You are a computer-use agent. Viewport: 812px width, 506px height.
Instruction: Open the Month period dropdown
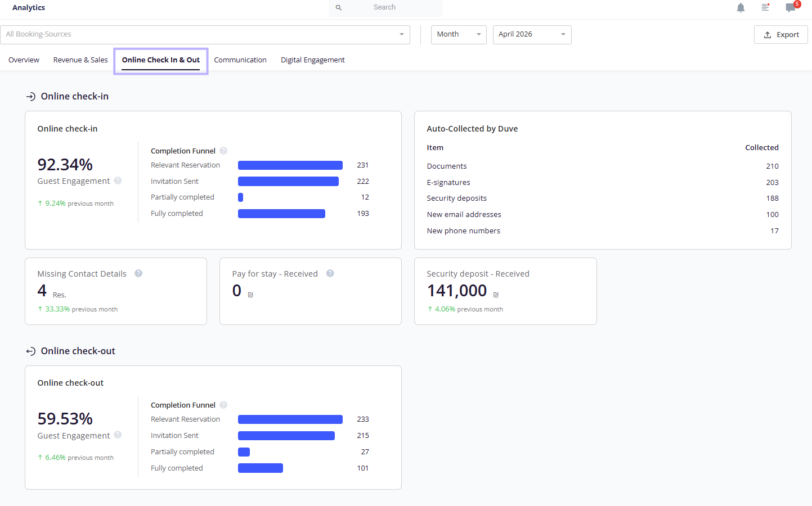[459, 35]
